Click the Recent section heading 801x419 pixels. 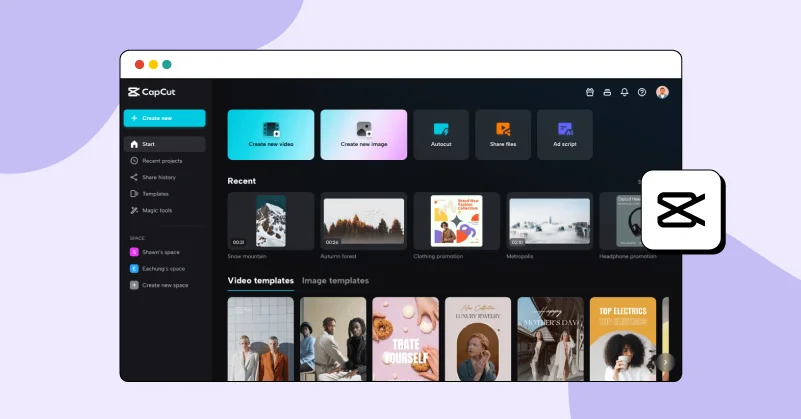pos(242,181)
